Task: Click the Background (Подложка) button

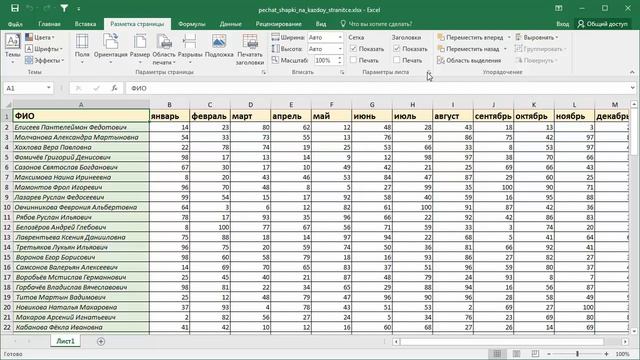Action: coord(219,46)
